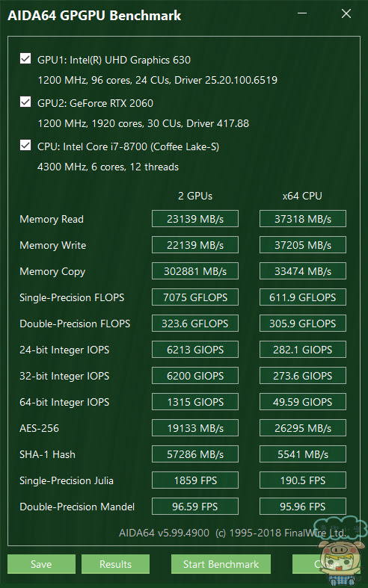Click the AIDA64 v5.99.4900 version text
Image resolution: width=368 pixels, height=588 pixels.
[x=164, y=533]
